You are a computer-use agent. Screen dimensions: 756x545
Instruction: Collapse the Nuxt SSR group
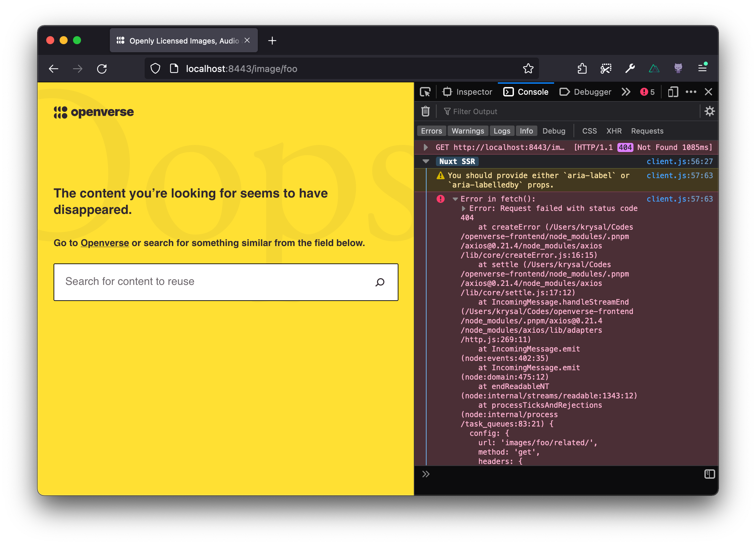tap(426, 161)
